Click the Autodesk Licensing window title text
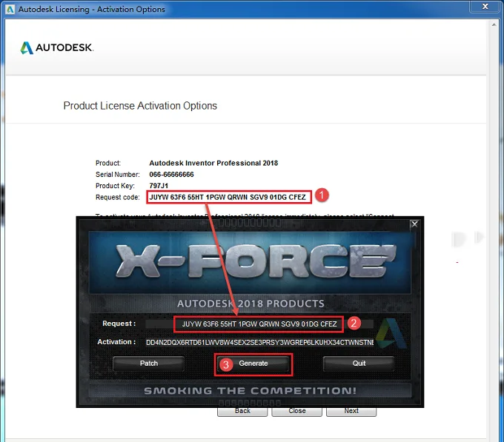The width and height of the screenshot is (504, 442). tap(92, 10)
